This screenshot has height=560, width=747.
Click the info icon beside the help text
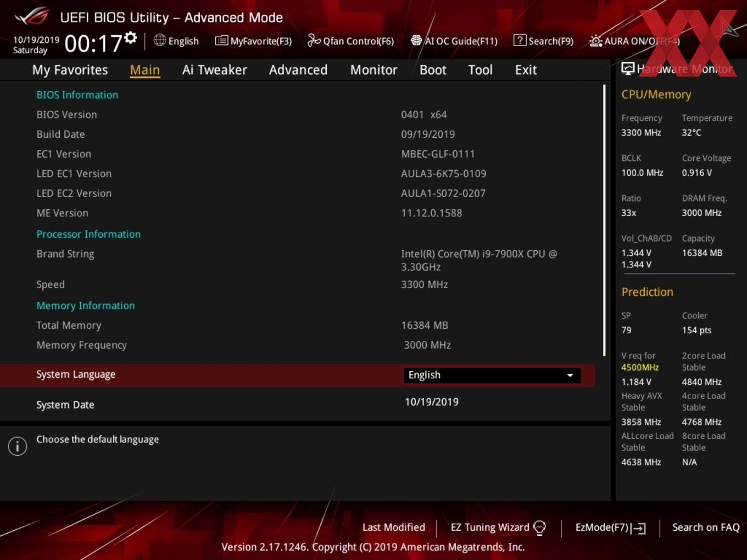(x=18, y=446)
